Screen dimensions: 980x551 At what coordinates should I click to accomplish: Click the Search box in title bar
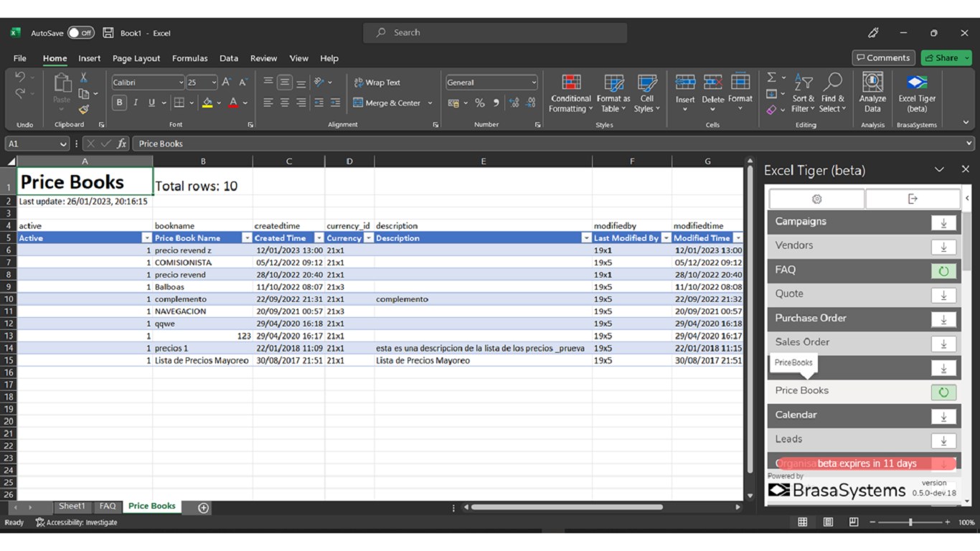495,33
